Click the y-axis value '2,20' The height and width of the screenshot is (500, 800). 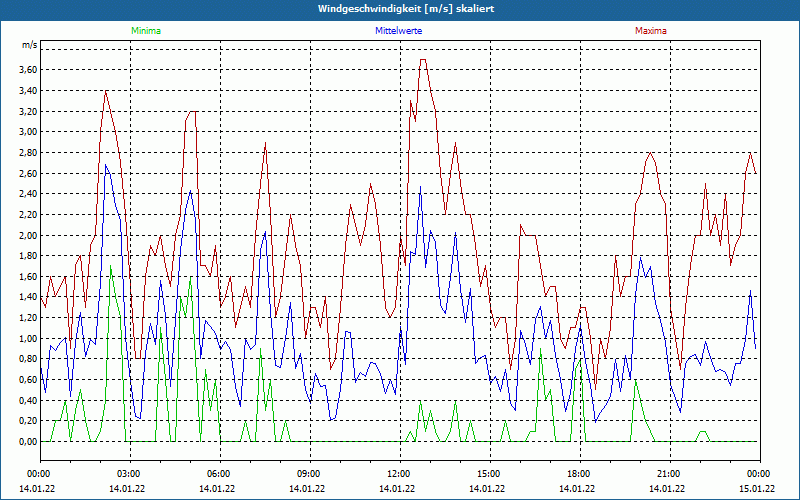[28, 215]
